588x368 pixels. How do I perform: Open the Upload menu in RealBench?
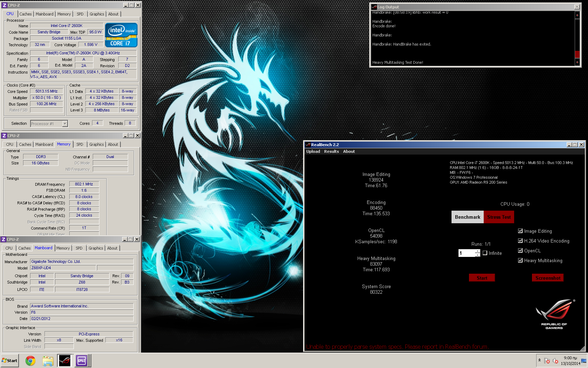[x=313, y=151]
